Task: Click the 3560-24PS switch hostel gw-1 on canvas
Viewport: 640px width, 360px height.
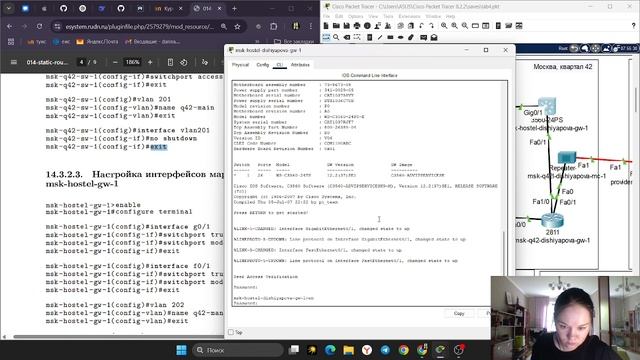Action: [547, 106]
